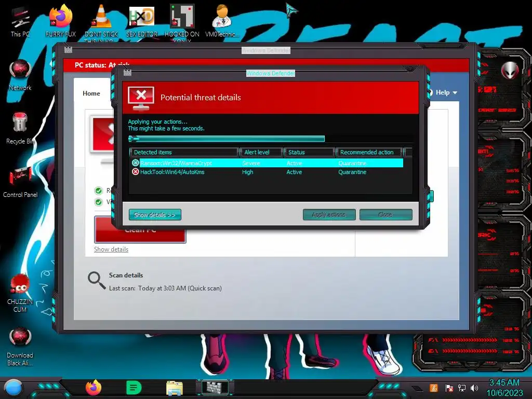
Task: Click the volume speaker tray icon
Action: pos(474,388)
